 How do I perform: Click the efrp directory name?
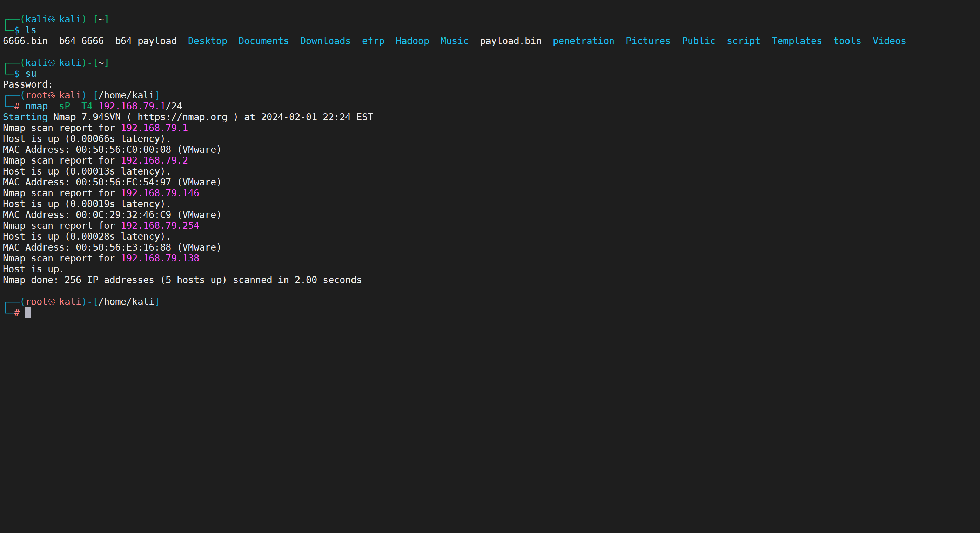(x=373, y=41)
